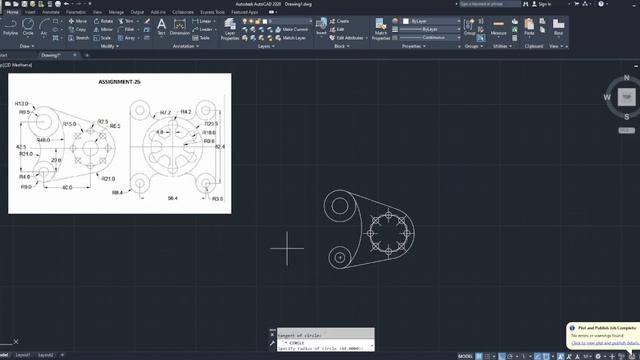Screen dimensions: 640x360
Task: Click the Paste button
Action: pyautogui.click(x=529, y=27)
